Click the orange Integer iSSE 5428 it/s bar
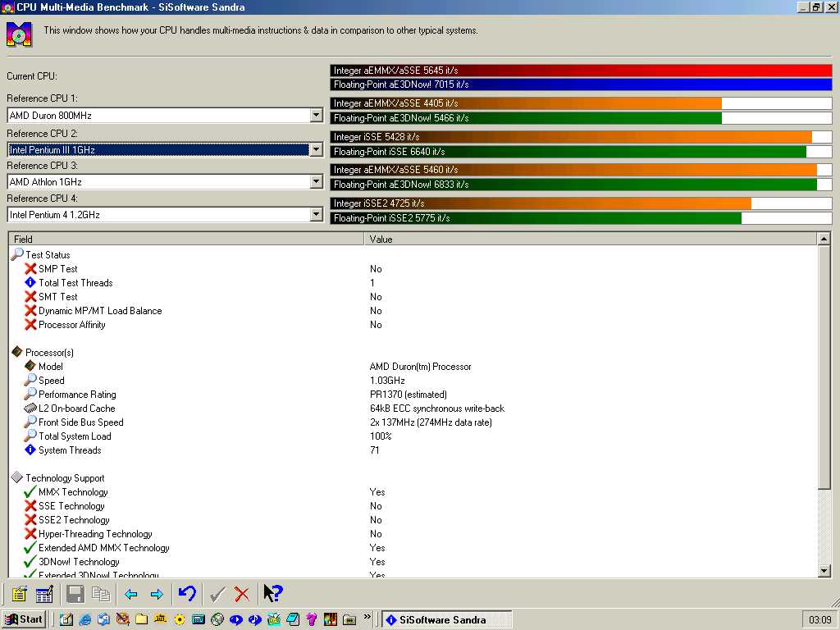840x630 pixels. [571, 137]
